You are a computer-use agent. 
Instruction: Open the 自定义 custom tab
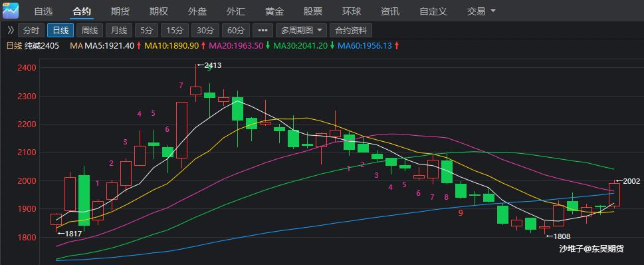[x=433, y=11]
